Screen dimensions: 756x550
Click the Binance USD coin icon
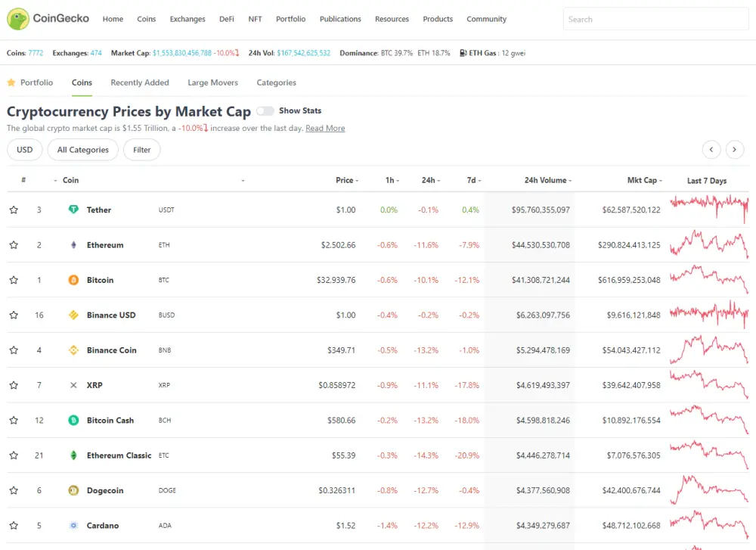(x=73, y=315)
